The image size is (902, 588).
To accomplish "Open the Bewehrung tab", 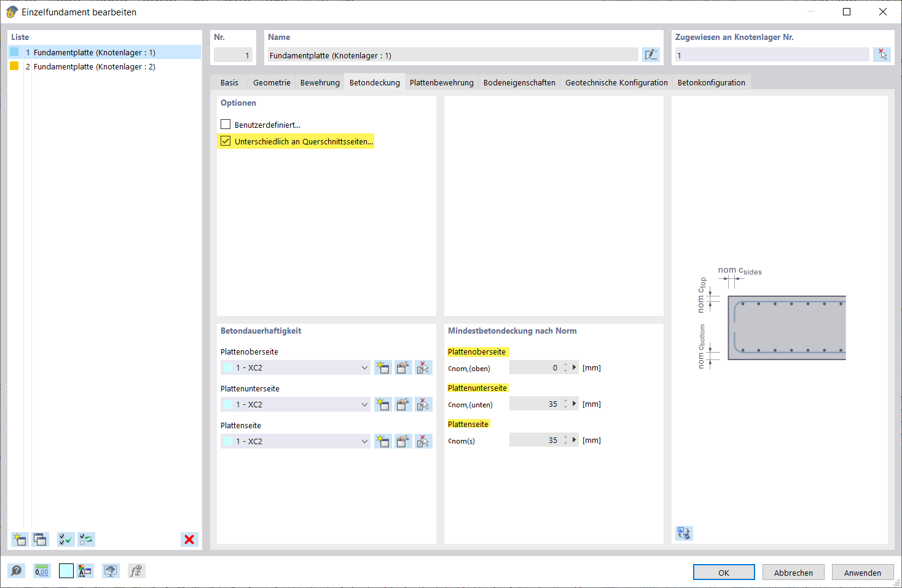I will coord(320,82).
